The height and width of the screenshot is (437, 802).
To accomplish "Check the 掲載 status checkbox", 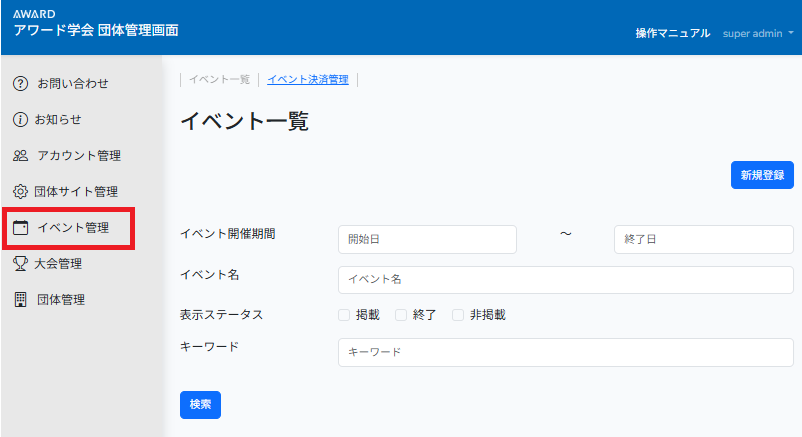I will (x=344, y=315).
